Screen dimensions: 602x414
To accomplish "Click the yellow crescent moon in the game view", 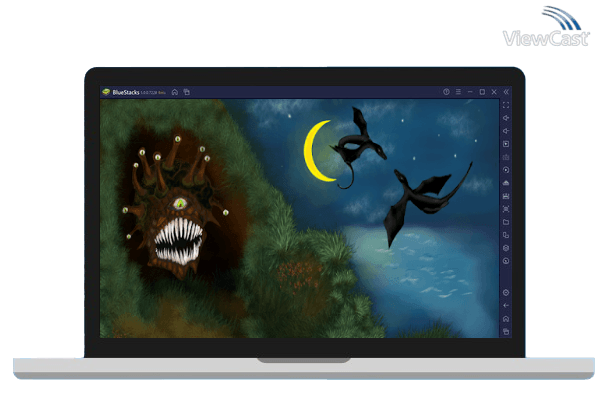I will click(x=318, y=151).
